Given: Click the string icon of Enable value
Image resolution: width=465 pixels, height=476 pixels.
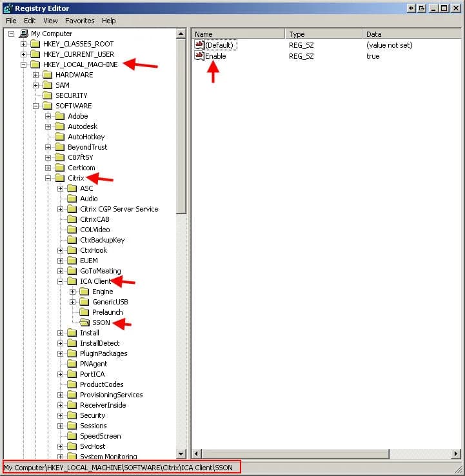Looking at the screenshot, I should pos(199,56).
